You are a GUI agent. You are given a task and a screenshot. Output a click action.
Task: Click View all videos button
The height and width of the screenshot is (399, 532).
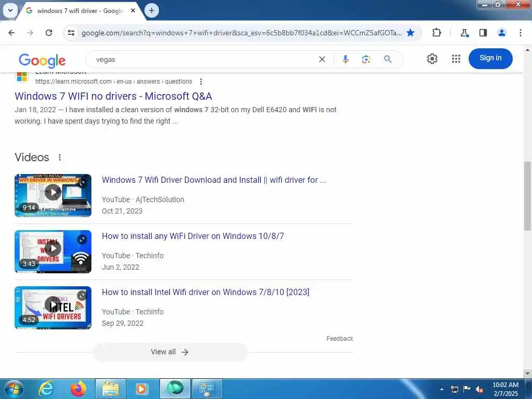tap(170, 352)
